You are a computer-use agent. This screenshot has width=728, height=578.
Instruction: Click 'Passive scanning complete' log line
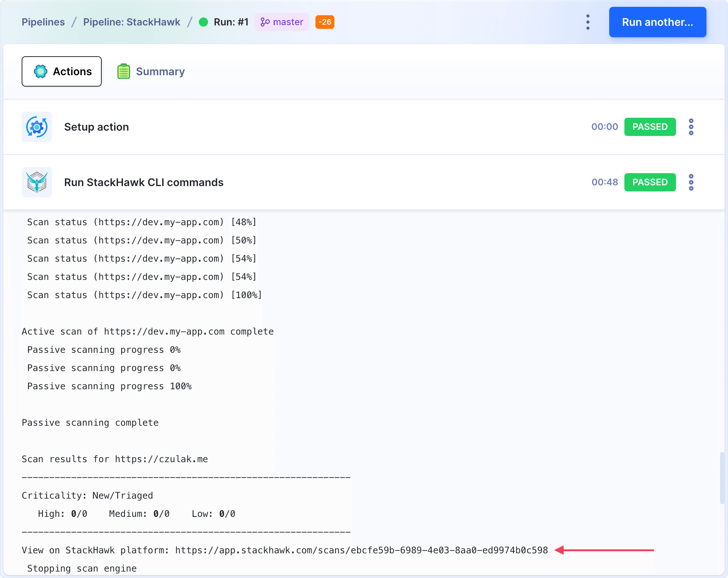[90, 423]
